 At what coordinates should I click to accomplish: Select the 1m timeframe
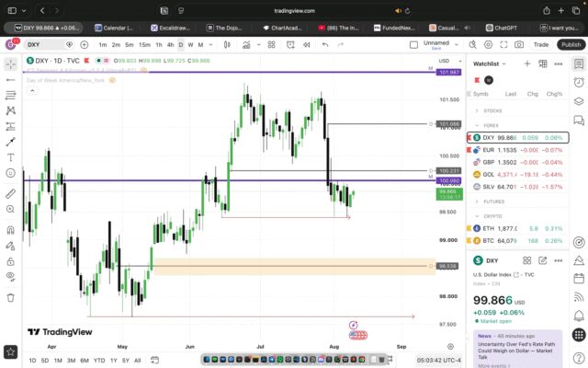103,45
